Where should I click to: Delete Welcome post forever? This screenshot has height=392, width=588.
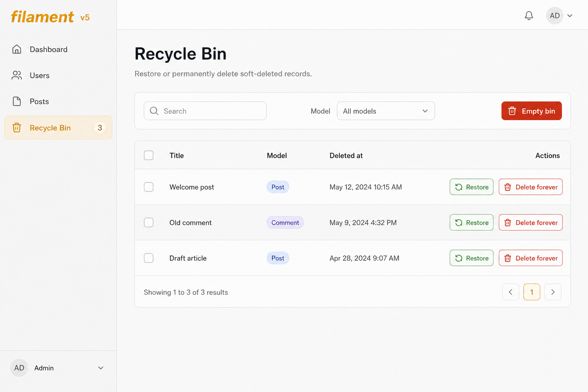531,187
